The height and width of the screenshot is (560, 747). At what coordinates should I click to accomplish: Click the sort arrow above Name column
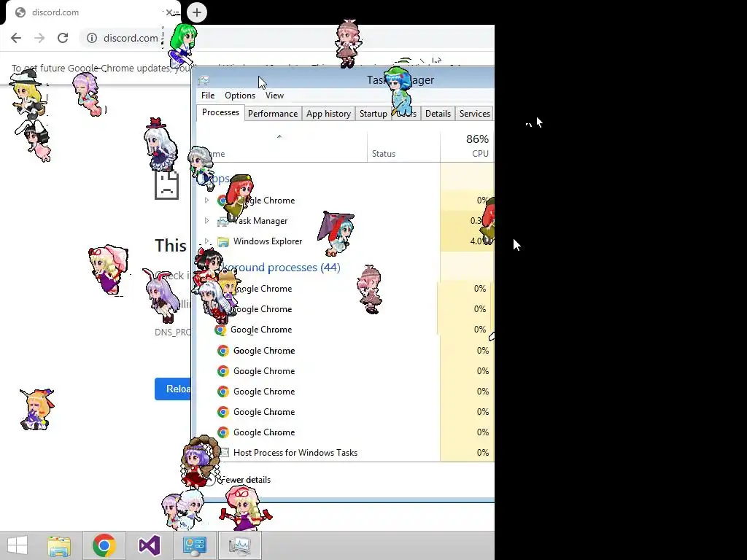pyautogui.click(x=279, y=136)
